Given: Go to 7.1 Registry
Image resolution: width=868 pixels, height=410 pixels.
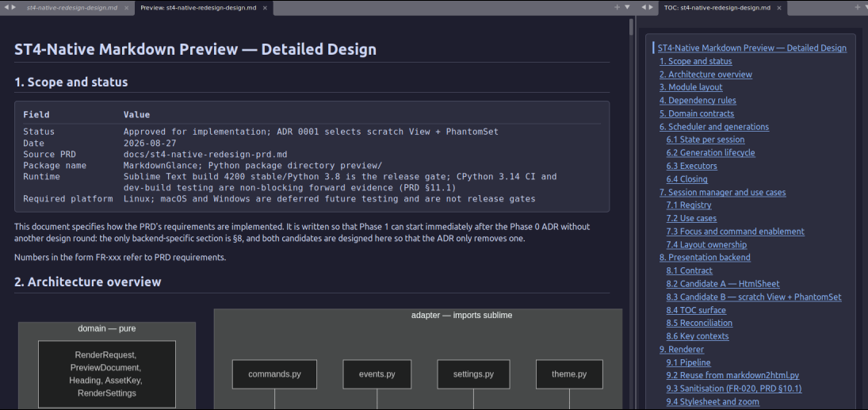Looking at the screenshot, I should [689, 205].
